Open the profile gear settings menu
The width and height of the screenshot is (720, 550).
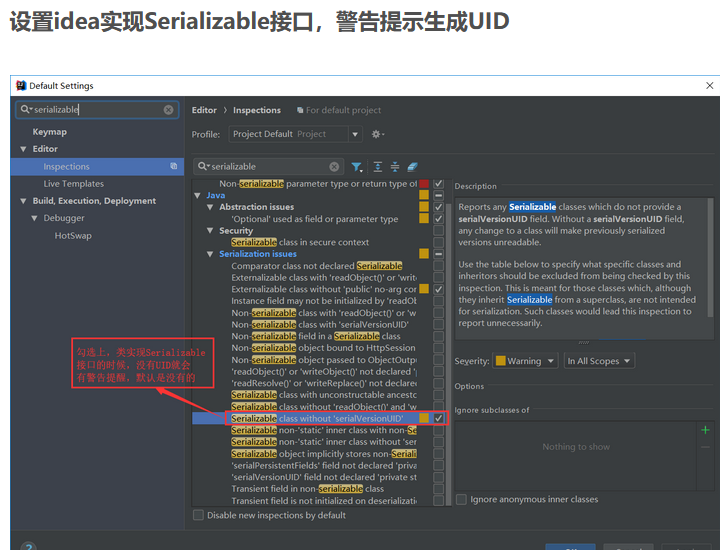[377, 134]
